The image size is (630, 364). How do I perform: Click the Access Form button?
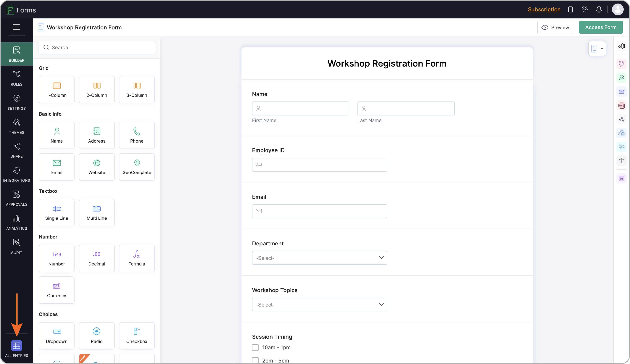pos(601,27)
